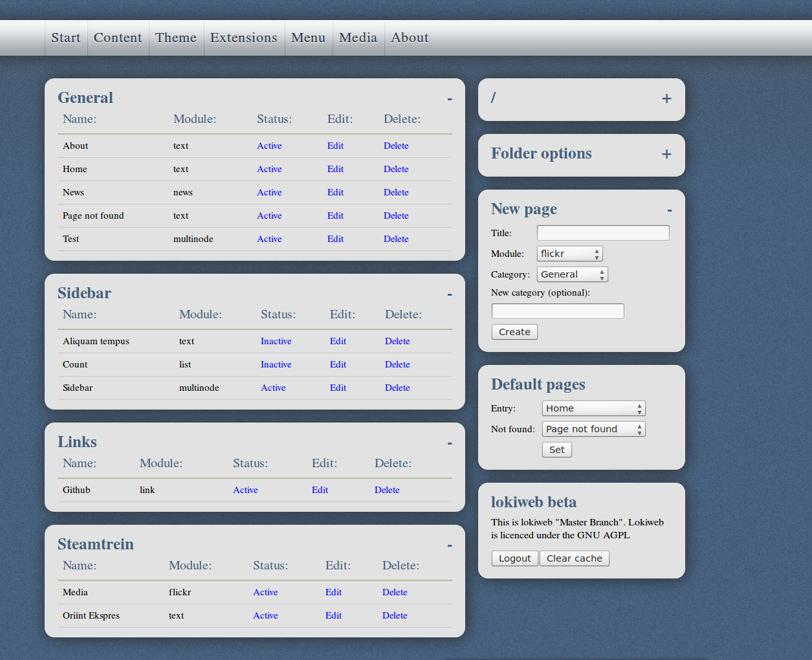
Task: Open the Category dropdown in New page
Action: [572, 274]
